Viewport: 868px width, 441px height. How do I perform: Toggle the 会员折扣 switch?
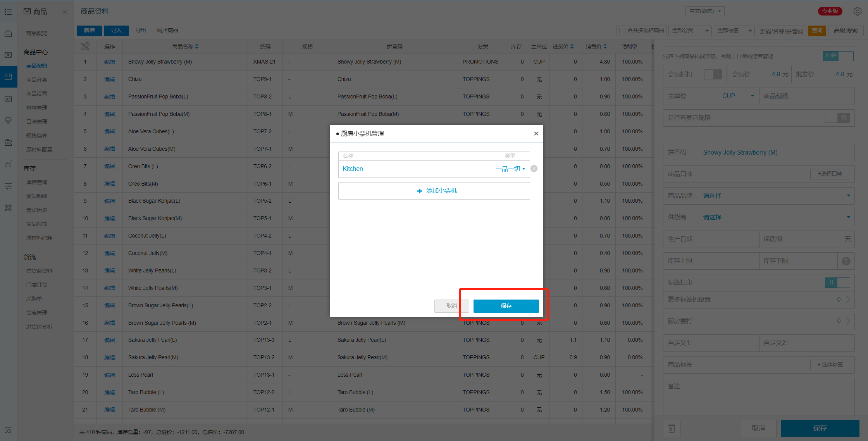(713, 74)
